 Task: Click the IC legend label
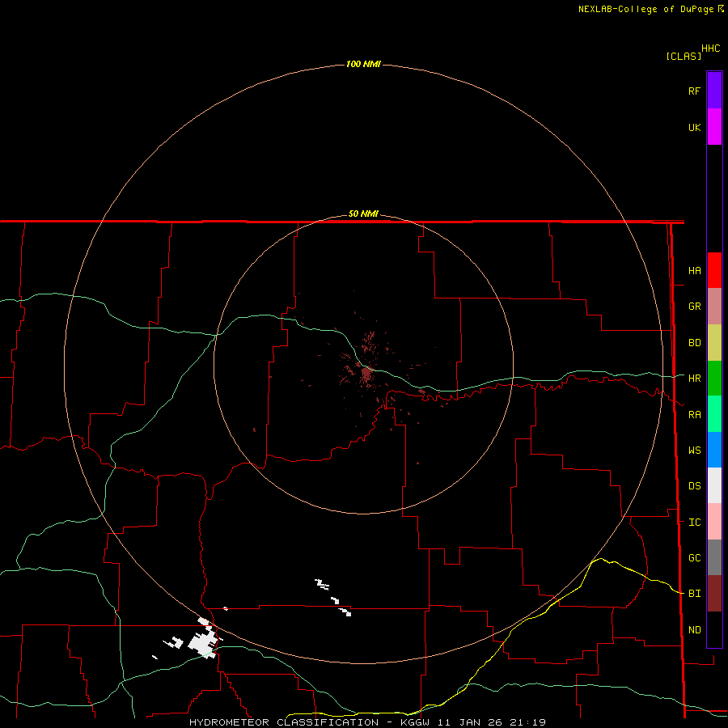[x=694, y=523]
